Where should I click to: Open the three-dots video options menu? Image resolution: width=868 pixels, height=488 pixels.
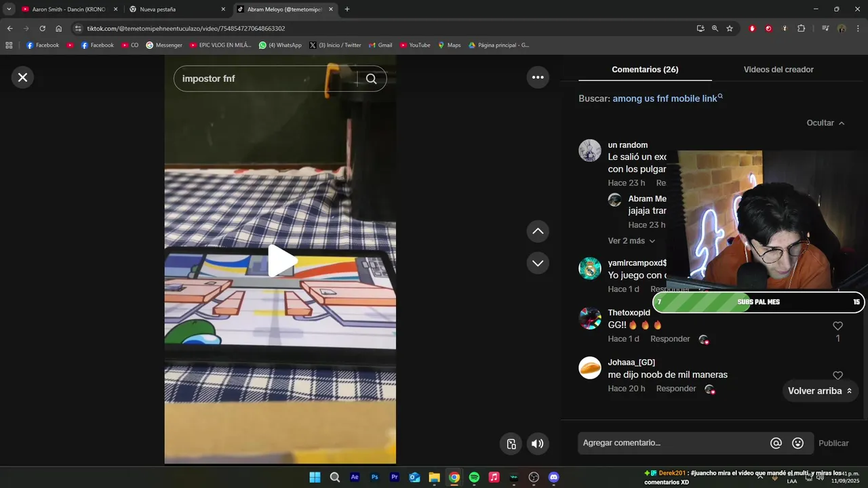(x=538, y=77)
